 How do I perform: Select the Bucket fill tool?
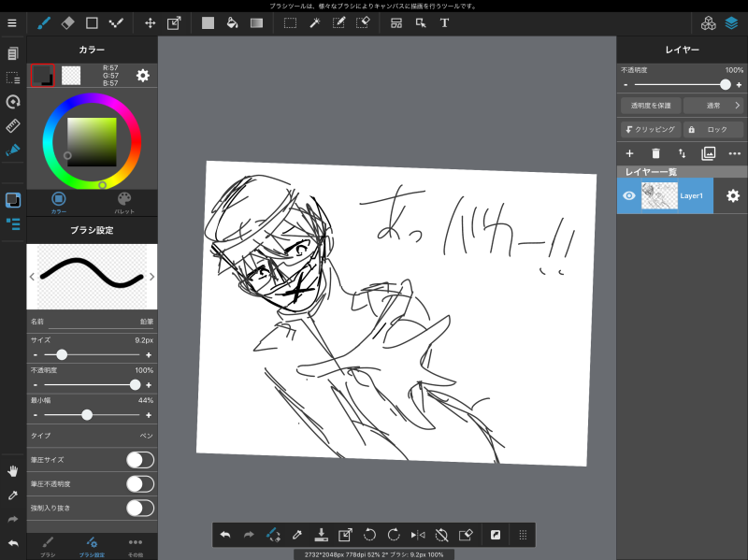click(x=232, y=22)
